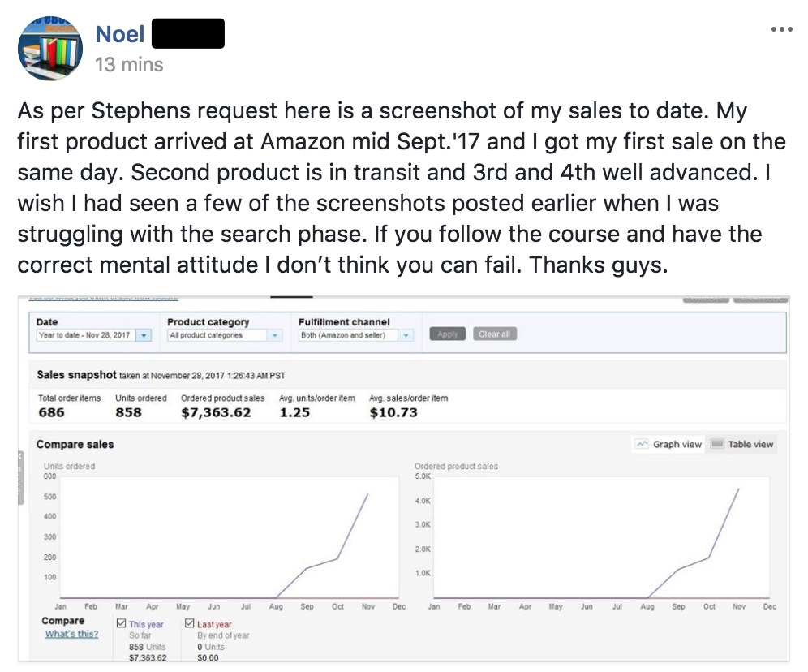Open the Date range dropdown

144,334
